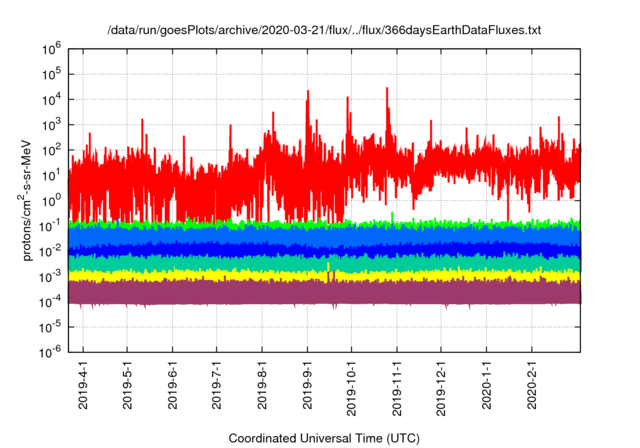Click the 10^-4 y-axis tick label
Image resolution: width=640 pixels, height=448 pixels.
tap(50, 302)
